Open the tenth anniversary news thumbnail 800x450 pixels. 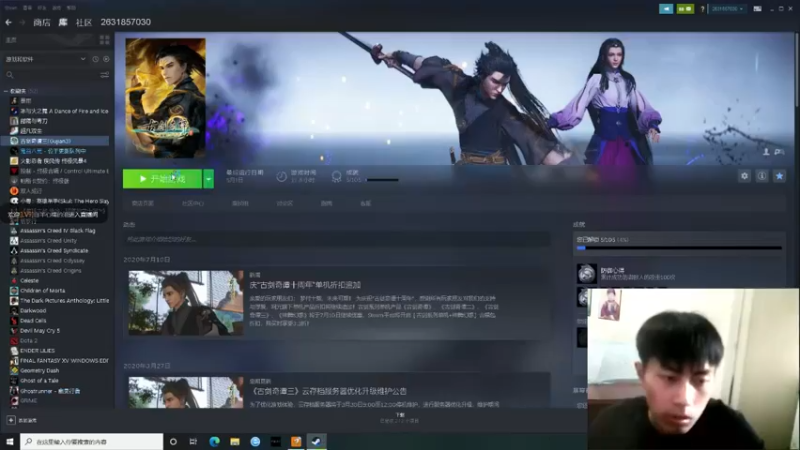pyautogui.click(x=186, y=303)
